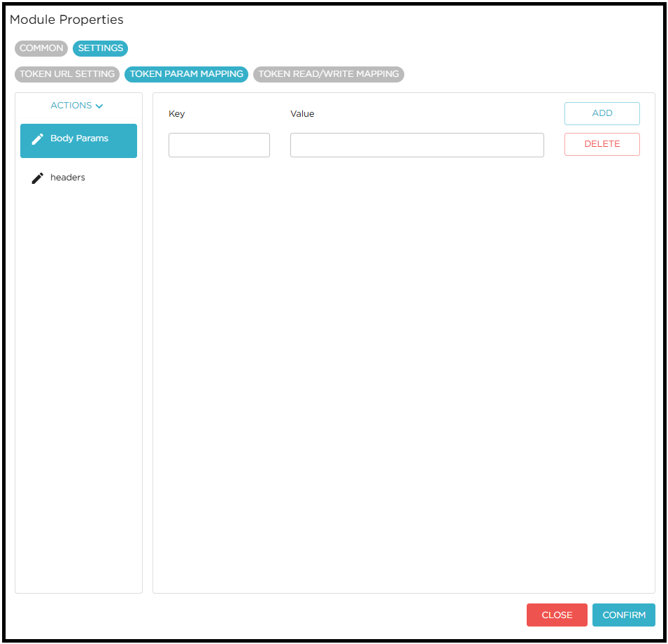Click the red CLOSE button
This screenshot has width=668, height=644.
557,615
